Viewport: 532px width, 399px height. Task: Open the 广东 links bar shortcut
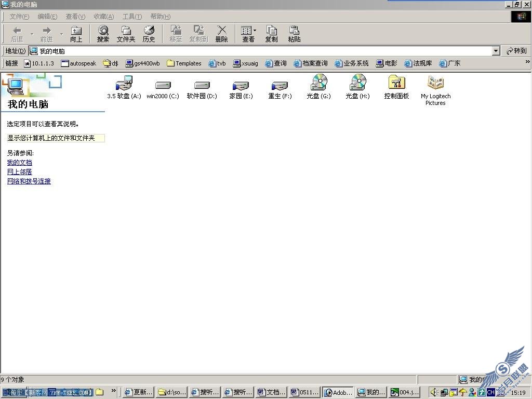point(450,63)
